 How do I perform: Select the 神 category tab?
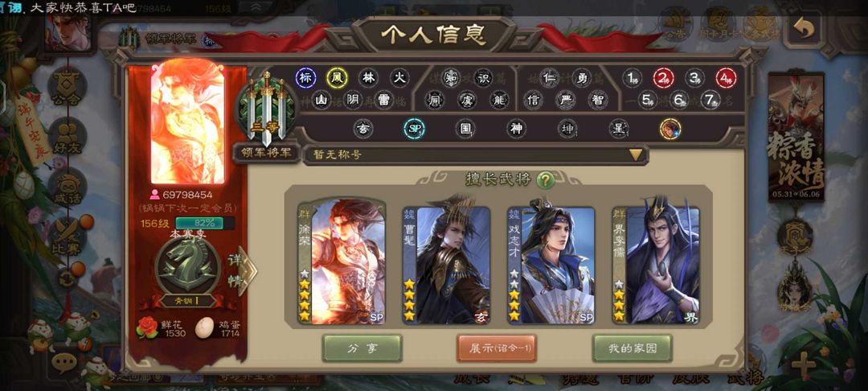(x=516, y=129)
